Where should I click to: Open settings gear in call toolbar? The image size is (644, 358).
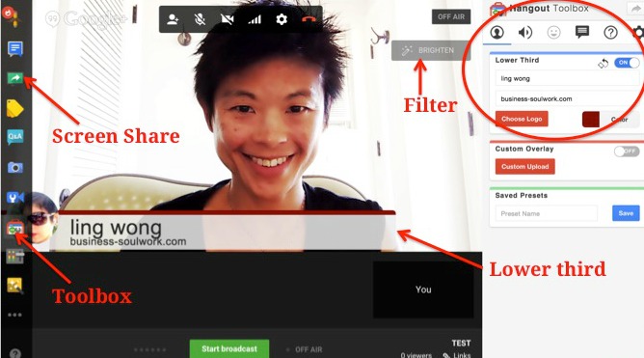click(282, 19)
